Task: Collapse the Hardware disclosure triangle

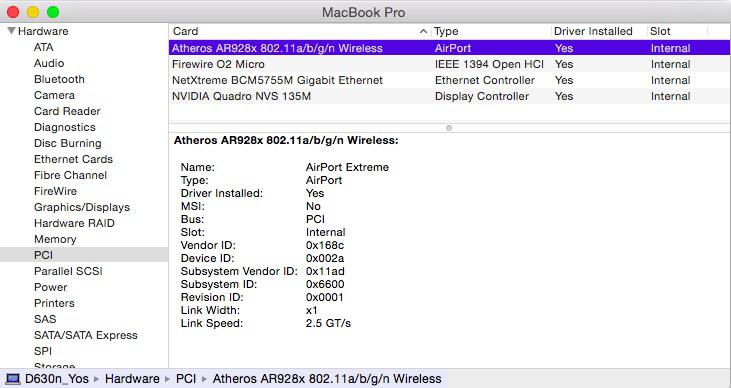Action: click(12, 31)
